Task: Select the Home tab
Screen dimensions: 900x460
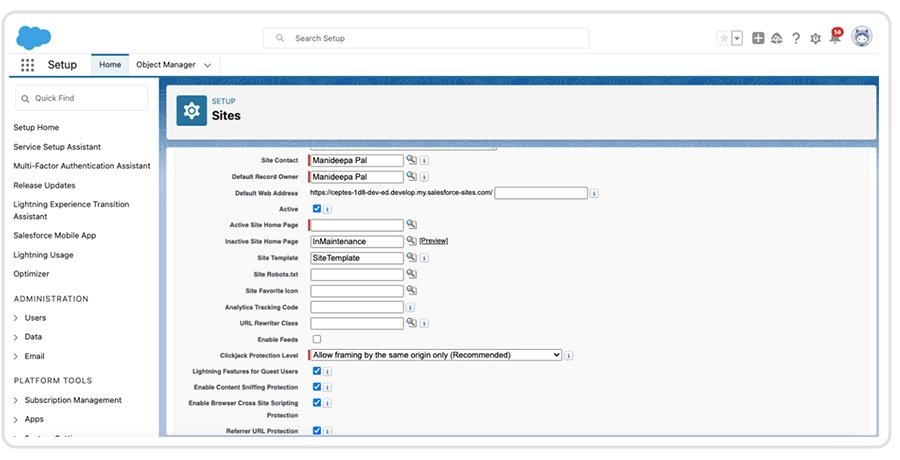Action: [x=110, y=65]
